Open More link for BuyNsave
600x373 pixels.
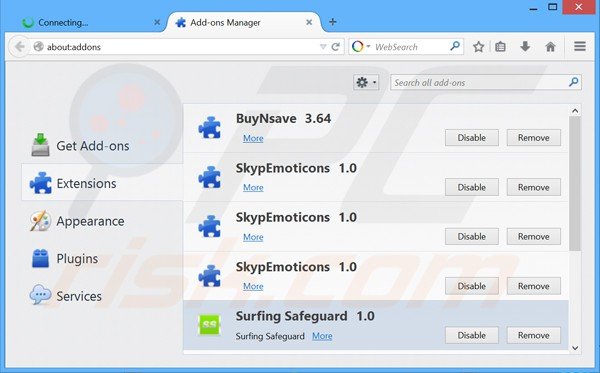click(x=253, y=138)
